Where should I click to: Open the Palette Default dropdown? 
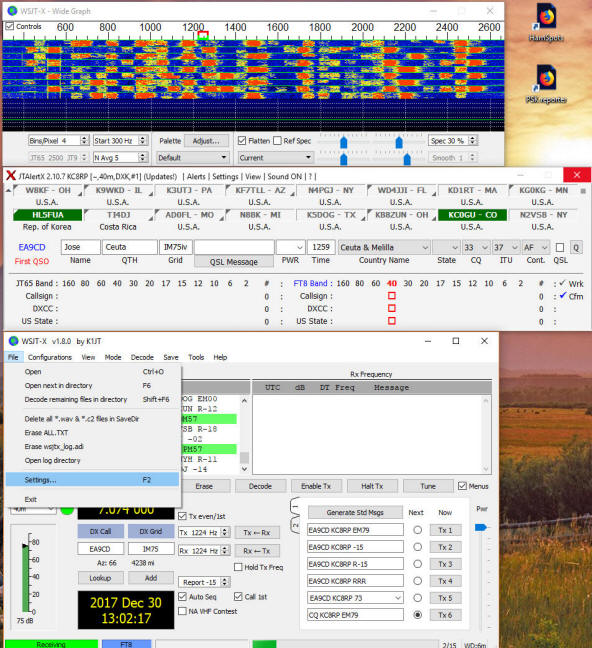[x=193, y=157]
